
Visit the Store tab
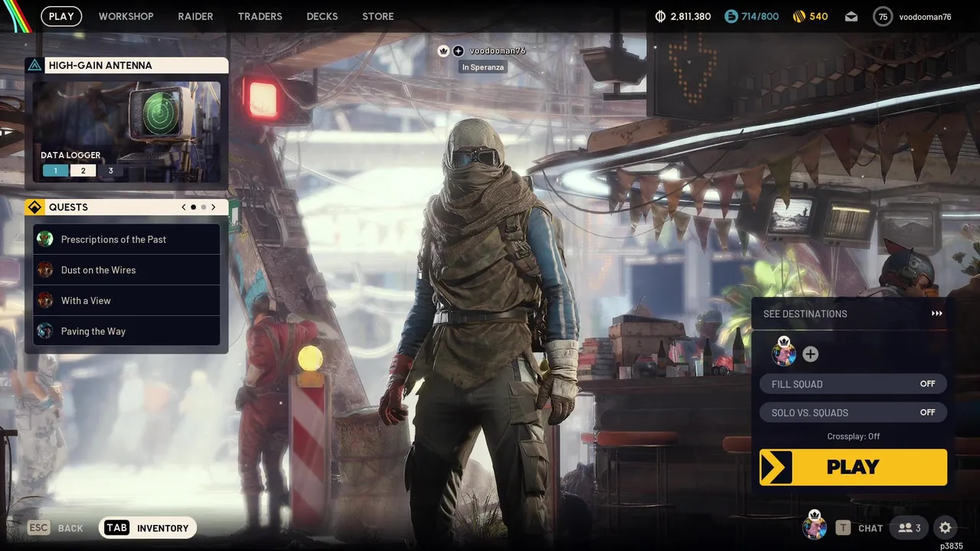[x=378, y=16]
